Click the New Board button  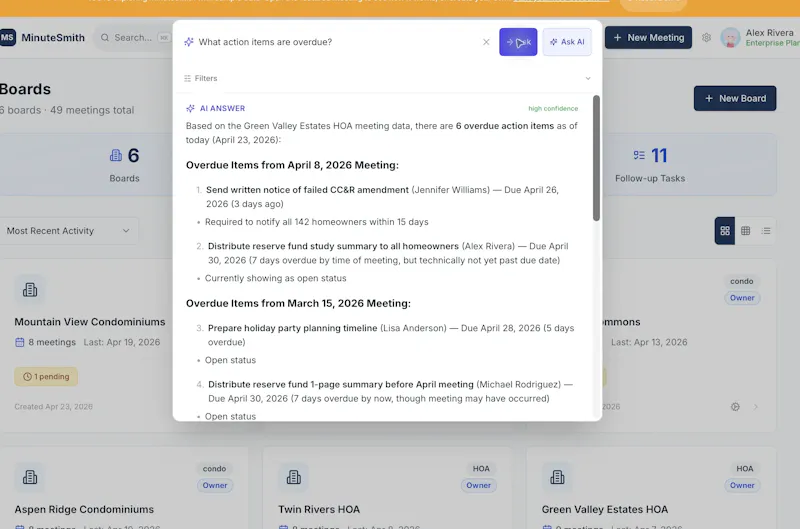(x=735, y=98)
